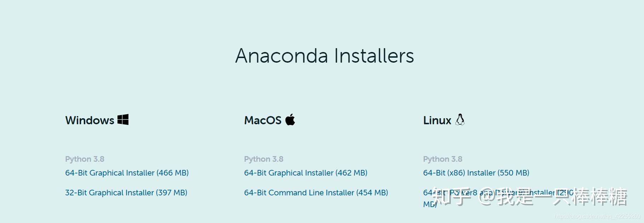This screenshot has height=223, width=644.
Task: Click the Python 3.8 label under Windows
Action: point(85,159)
